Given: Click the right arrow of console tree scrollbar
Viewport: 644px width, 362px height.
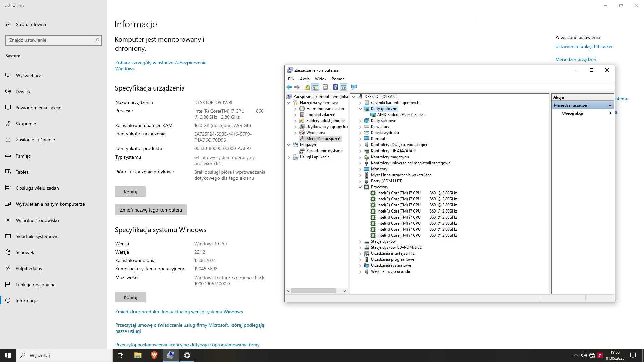Looking at the screenshot, I should click(345, 291).
